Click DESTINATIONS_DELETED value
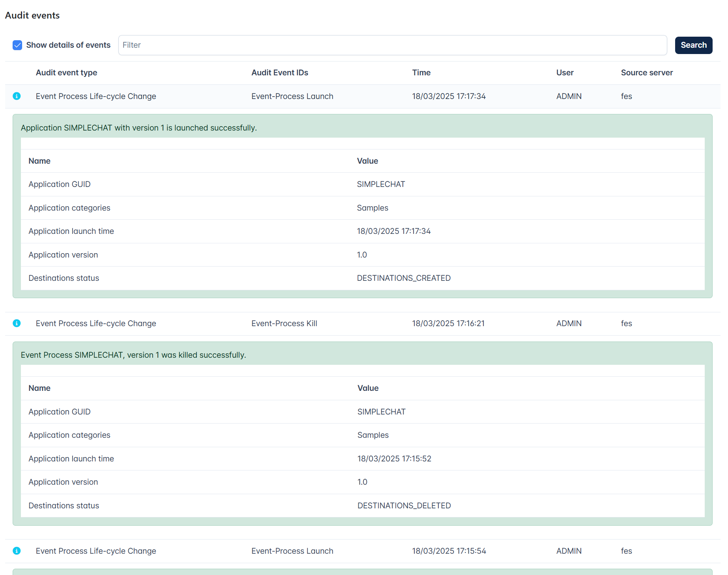Screen dimensions: 728x575 (x=404, y=506)
